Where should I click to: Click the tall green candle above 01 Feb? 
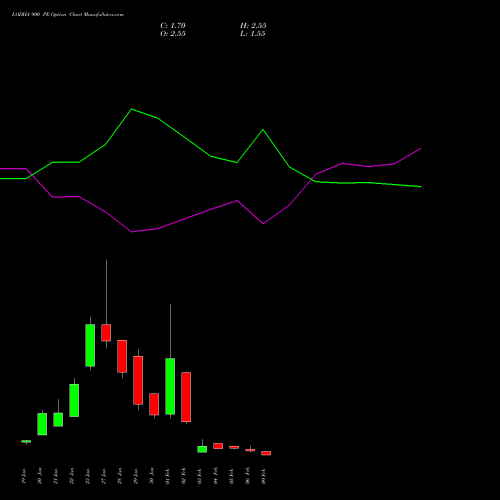pos(170,386)
